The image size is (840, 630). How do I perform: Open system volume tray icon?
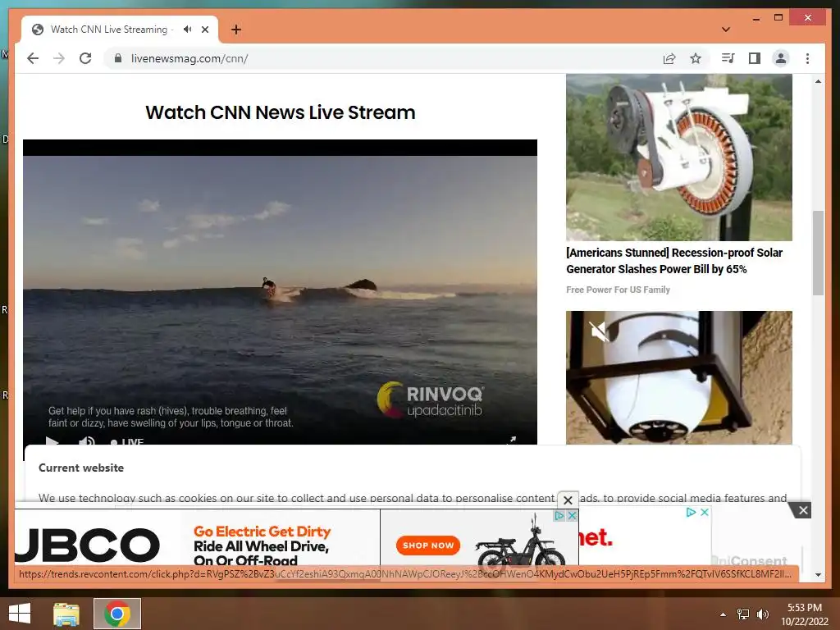(762, 614)
